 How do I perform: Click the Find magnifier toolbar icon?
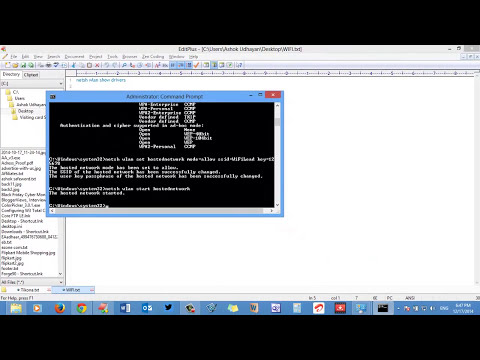(124, 65)
